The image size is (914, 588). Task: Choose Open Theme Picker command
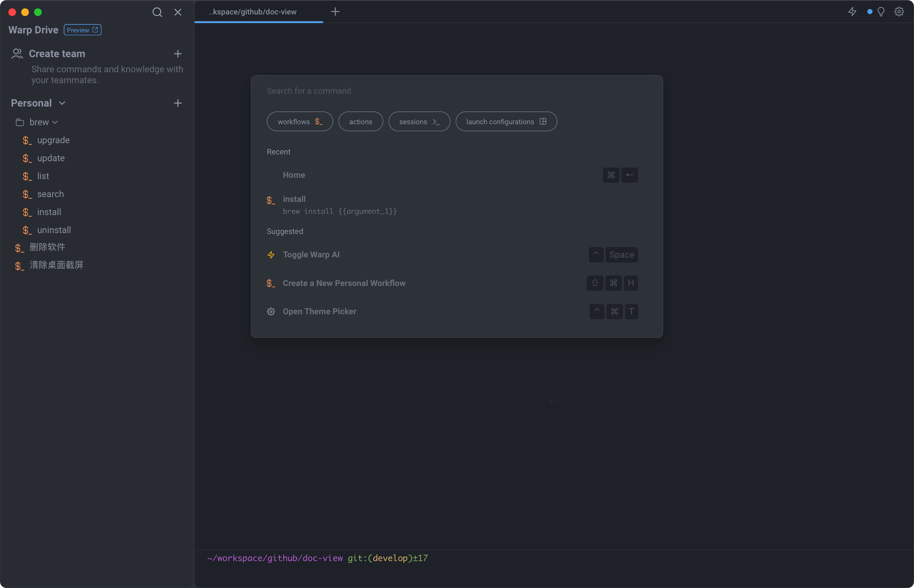click(456, 312)
